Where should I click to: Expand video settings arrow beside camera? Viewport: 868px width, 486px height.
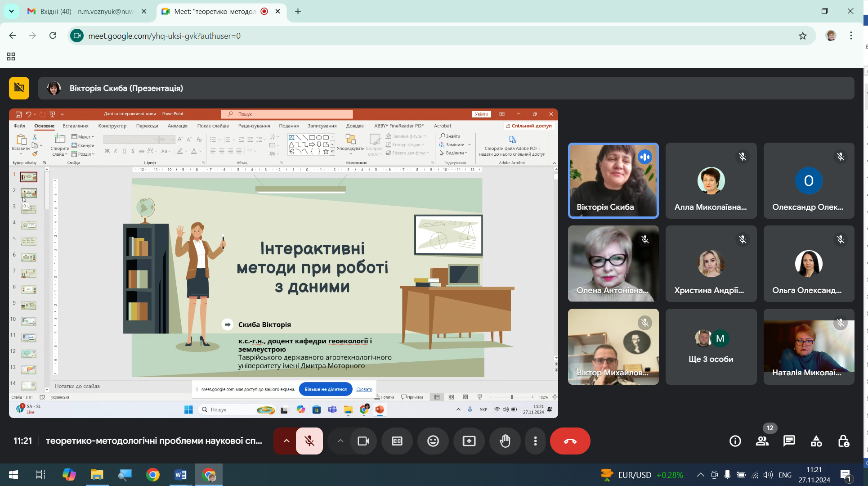pos(340,441)
